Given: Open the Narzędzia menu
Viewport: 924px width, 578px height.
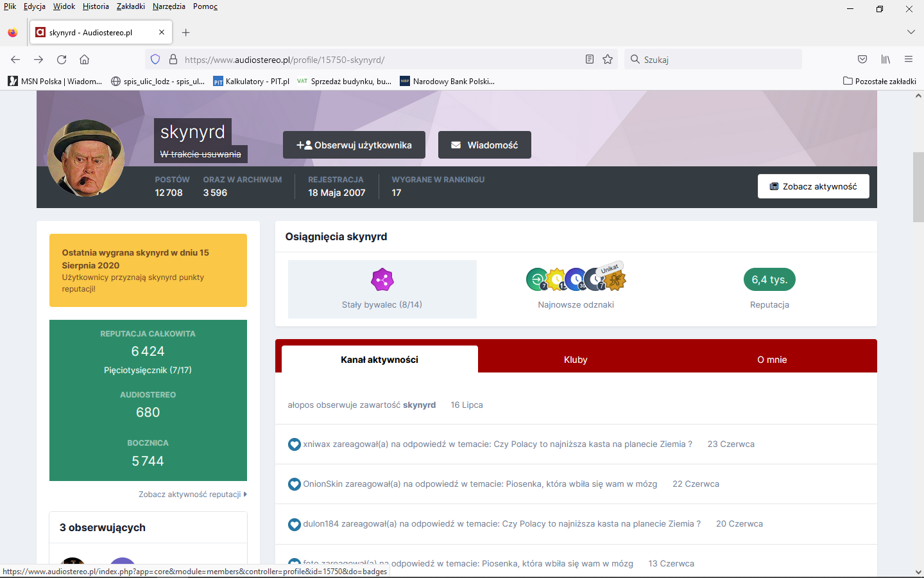Looking at the screenshot, I should point(169,6).
